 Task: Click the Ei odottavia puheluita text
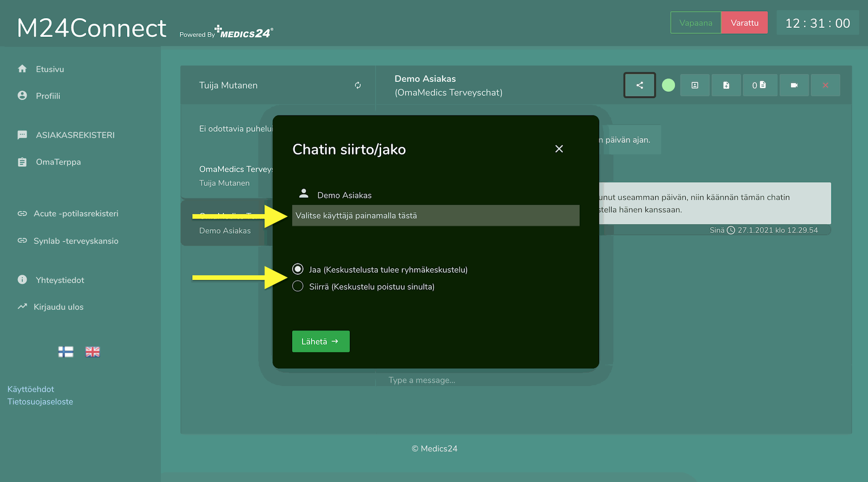(x=236, y=129)
